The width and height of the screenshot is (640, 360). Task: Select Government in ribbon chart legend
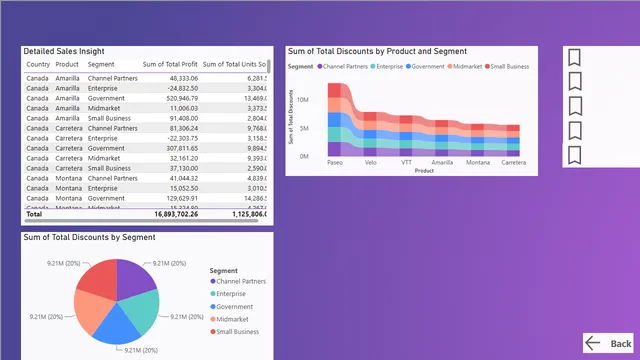coord(425,67)
